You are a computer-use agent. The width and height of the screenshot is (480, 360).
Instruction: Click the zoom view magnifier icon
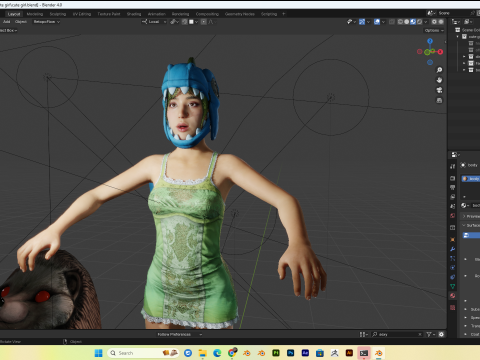(439, 70)
